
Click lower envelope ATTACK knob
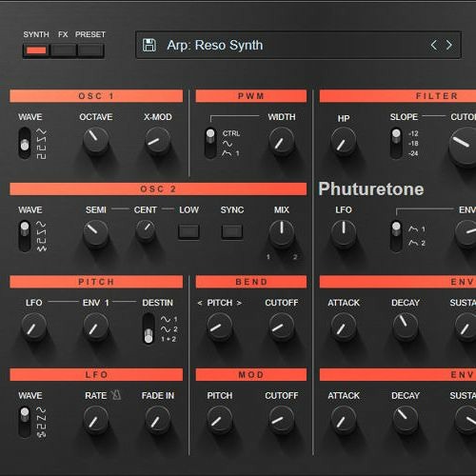coord(344,419)
